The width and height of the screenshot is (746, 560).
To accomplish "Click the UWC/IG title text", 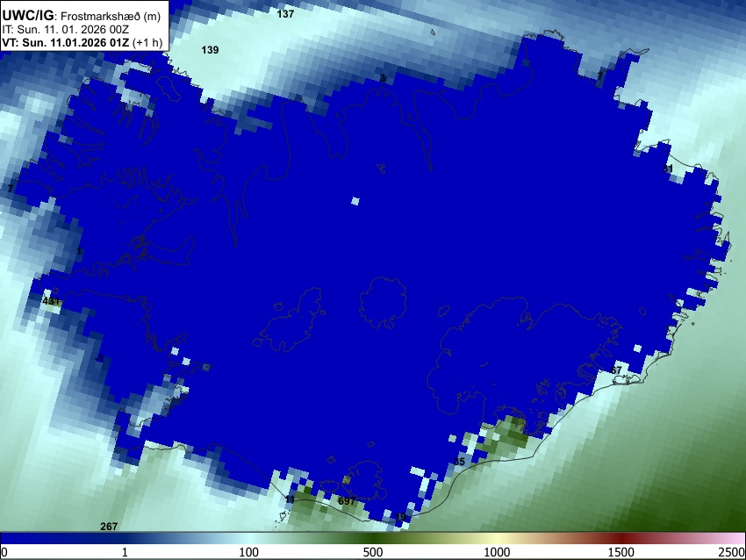I will pyautogui.click(x=27, y=15).
